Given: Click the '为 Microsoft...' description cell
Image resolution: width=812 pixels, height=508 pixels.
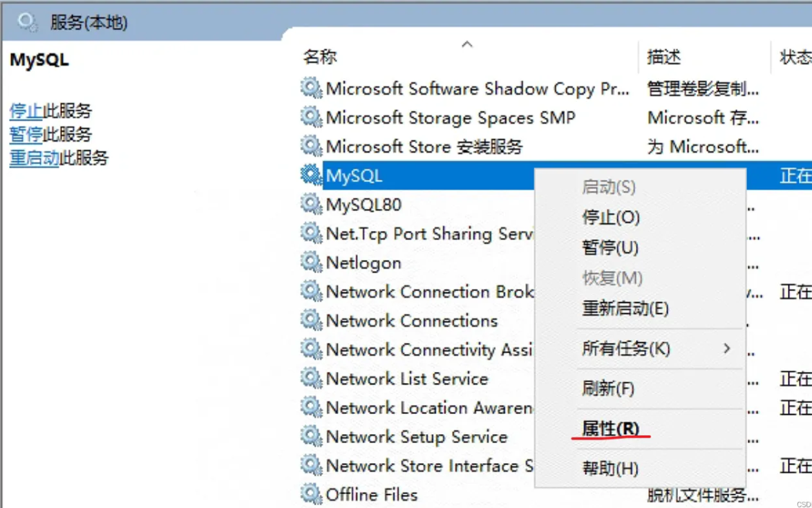Looking at the screenshot, I should [703, 147].
